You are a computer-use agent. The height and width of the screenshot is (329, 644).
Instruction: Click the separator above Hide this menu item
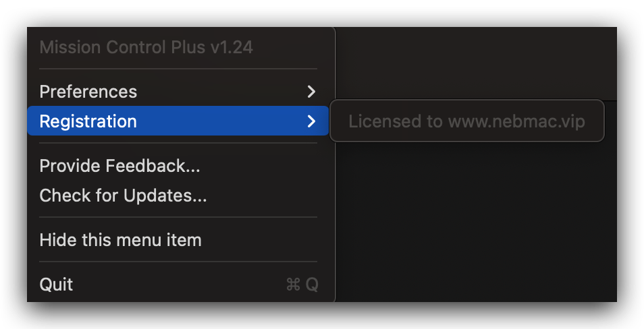point(178,217)
